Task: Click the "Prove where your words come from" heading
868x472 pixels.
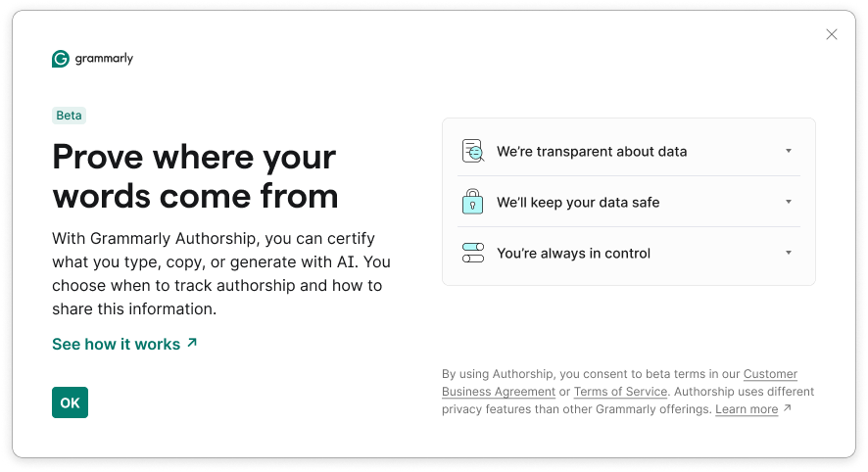Action: (x=195, y=176)
